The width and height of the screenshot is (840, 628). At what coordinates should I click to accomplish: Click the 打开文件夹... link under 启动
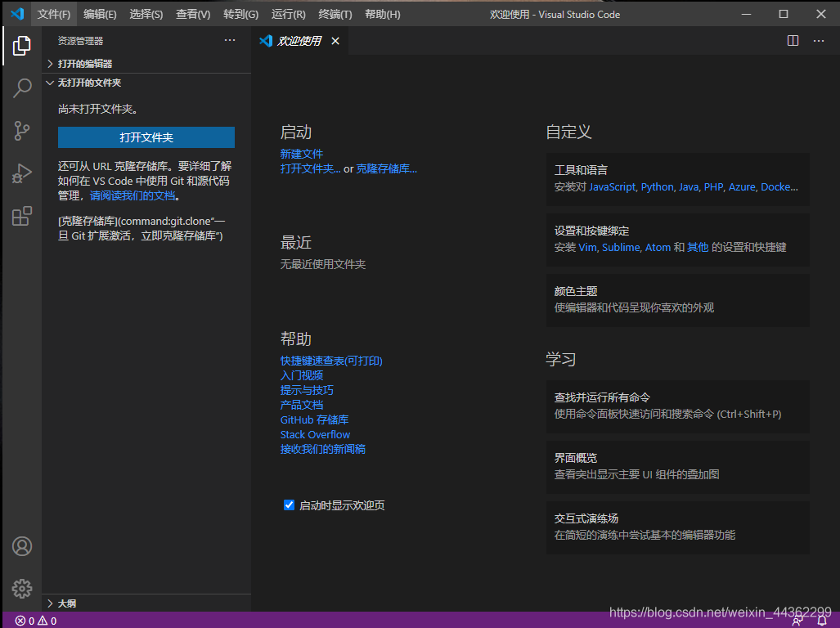[x=310, y=168]
